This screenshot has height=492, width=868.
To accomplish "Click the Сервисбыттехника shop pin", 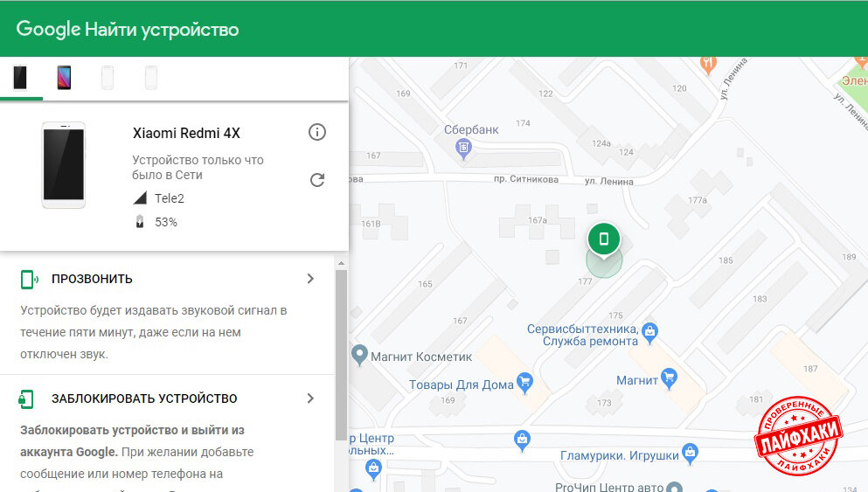I will (649, 333).
